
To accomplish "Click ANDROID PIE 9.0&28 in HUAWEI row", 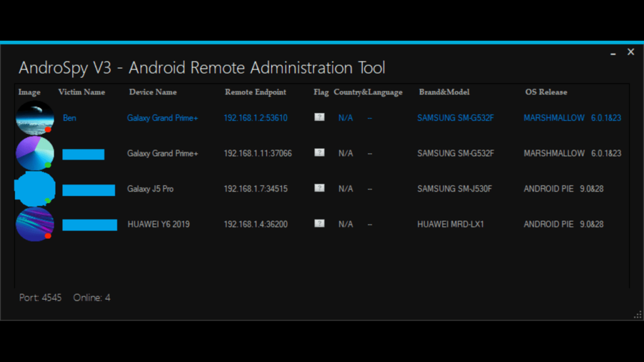I will coord(563,224).
